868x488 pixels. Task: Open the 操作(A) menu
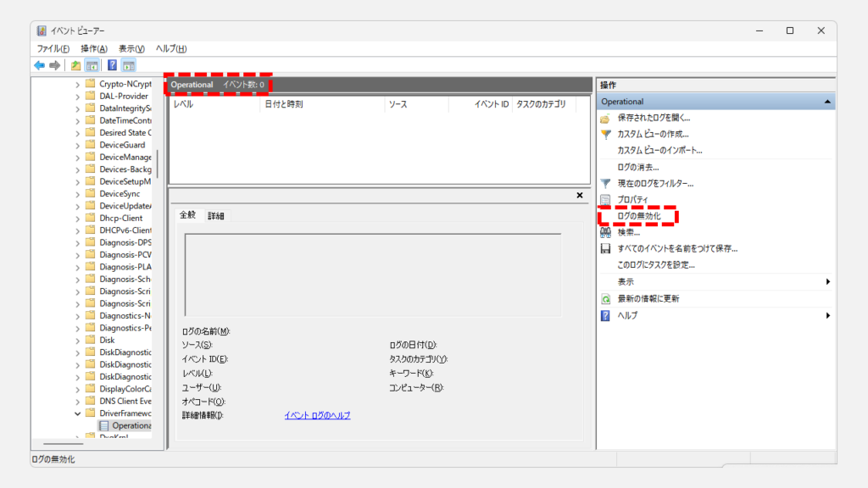click(x=92, y=48)
